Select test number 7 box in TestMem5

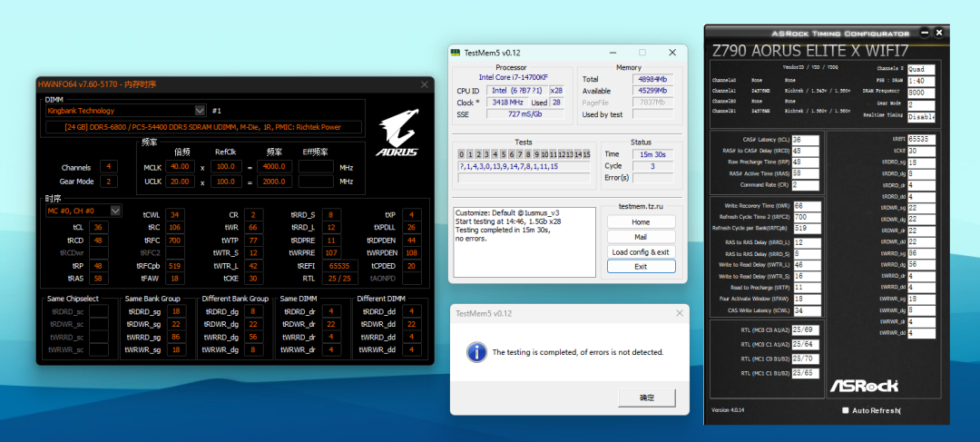520,154
